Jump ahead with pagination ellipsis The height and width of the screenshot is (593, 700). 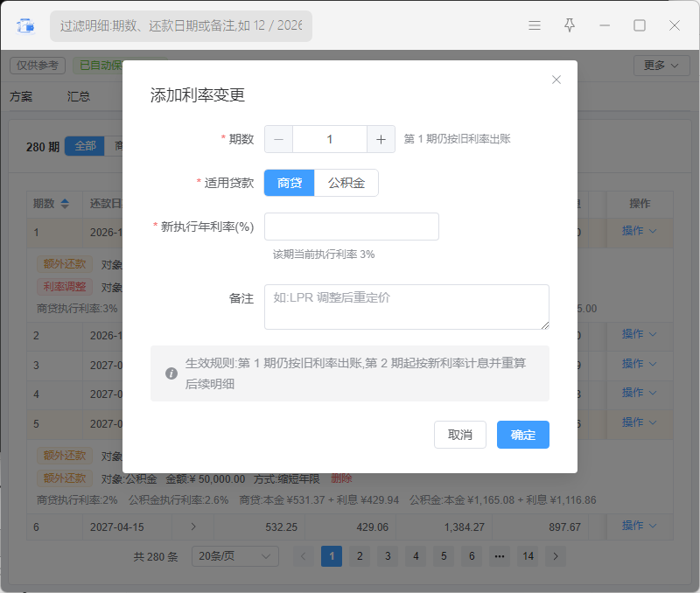coord(500,556)
